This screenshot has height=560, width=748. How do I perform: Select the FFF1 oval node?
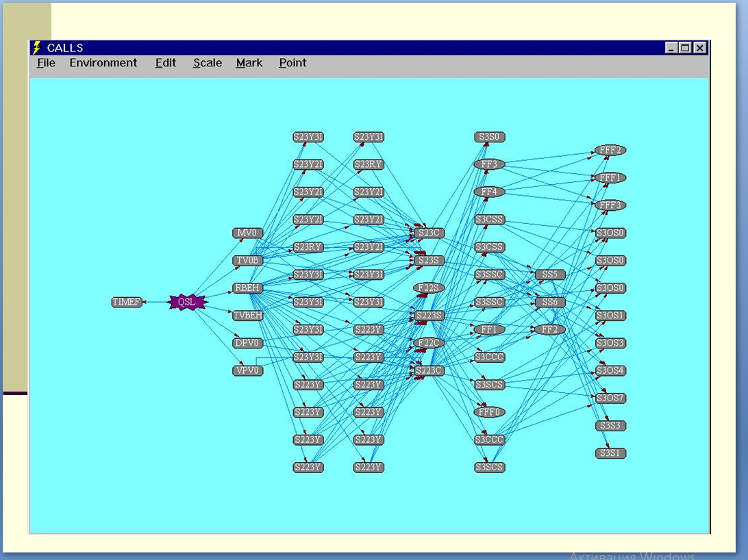coord(610,178)
